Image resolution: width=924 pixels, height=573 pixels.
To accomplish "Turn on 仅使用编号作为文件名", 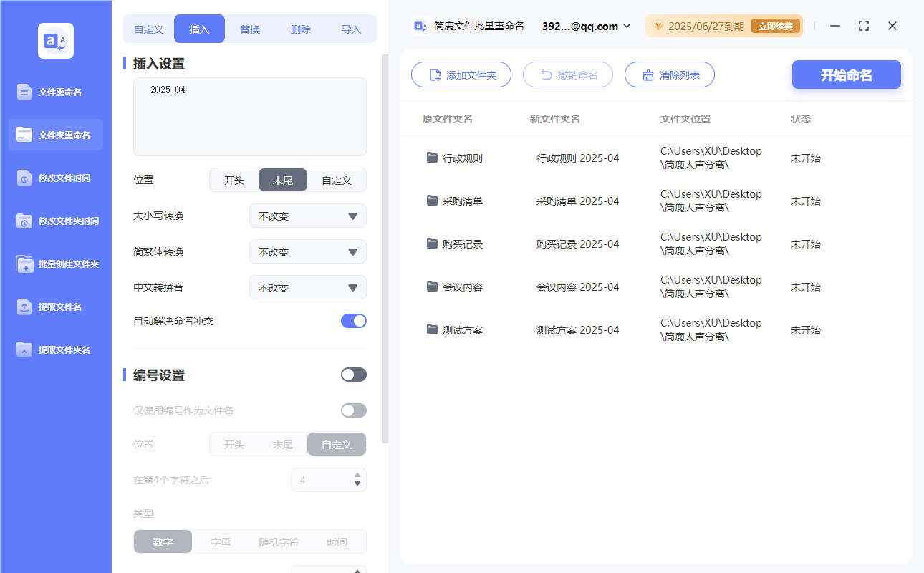I will click(x=353, y=410).
